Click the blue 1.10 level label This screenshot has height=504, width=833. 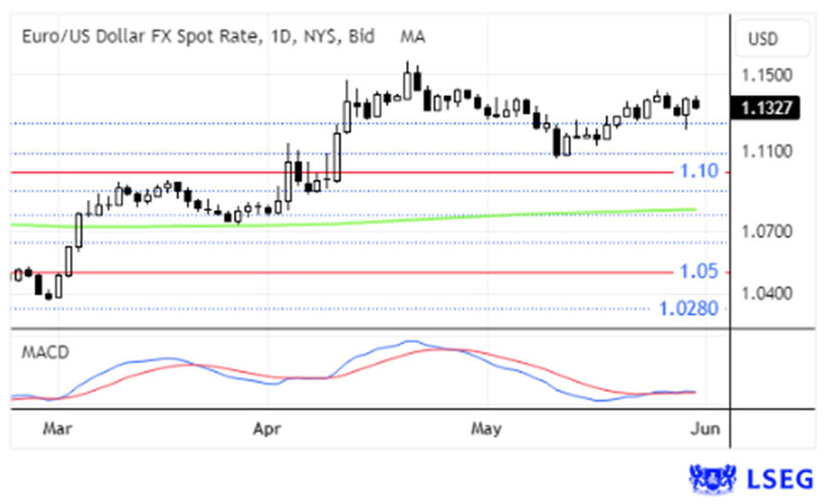699,171
